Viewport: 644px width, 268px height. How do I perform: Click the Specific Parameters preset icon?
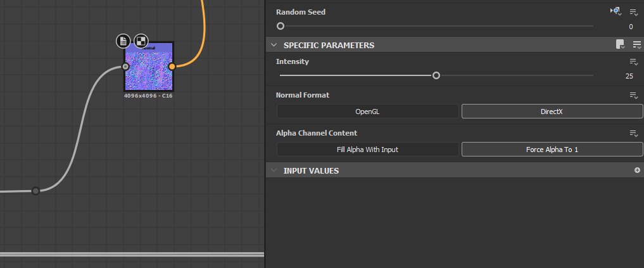pyautogui.click(x=621, y=44)
